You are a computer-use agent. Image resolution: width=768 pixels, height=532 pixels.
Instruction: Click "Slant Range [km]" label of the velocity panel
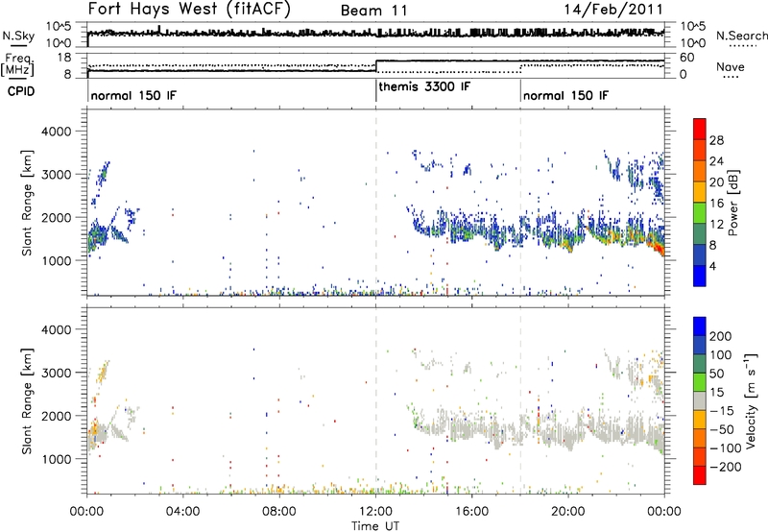tap(27, 401)
